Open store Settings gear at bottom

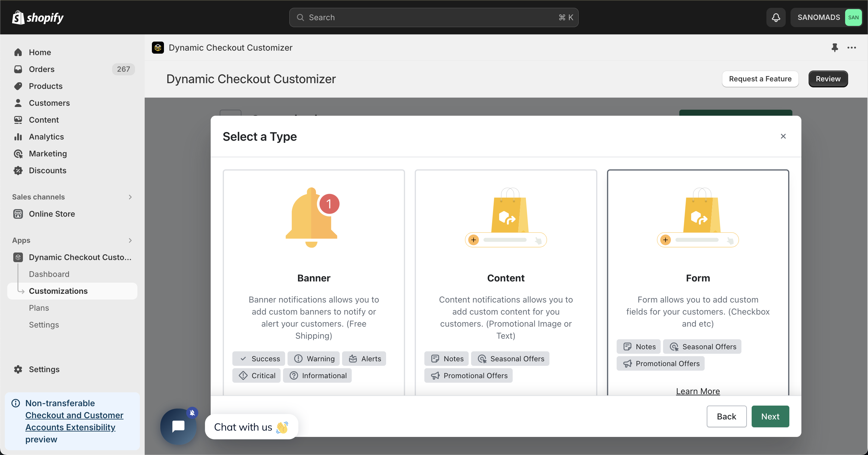click(x=18, y=369)
